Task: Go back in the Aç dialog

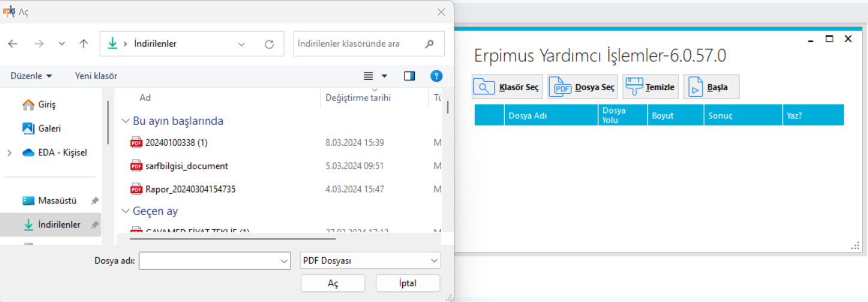Action: coord(13,44)
